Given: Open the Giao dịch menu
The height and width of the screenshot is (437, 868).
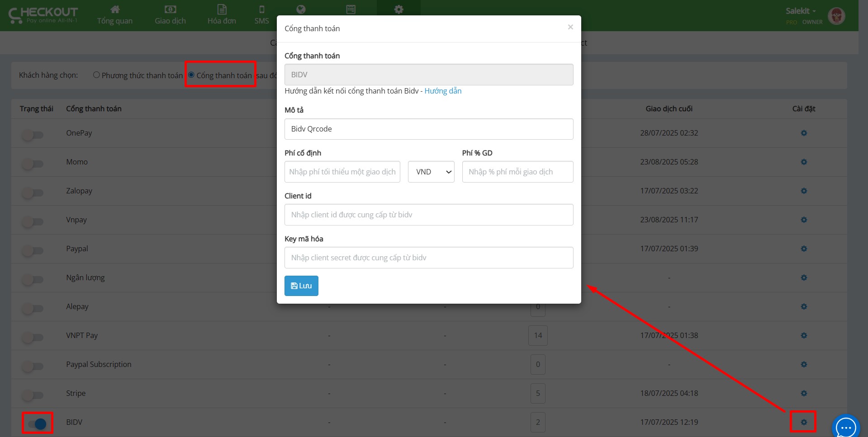Looking at the screenshot, I should 170,15.
